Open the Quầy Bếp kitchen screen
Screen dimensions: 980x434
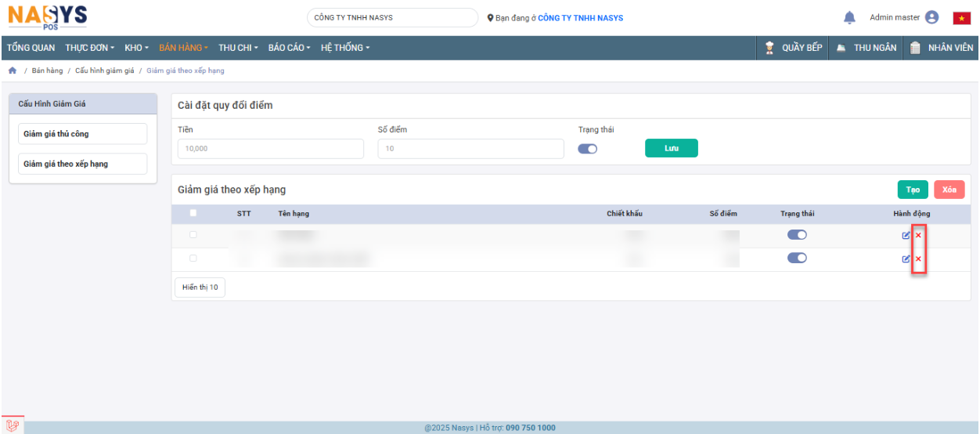point(793,48)
